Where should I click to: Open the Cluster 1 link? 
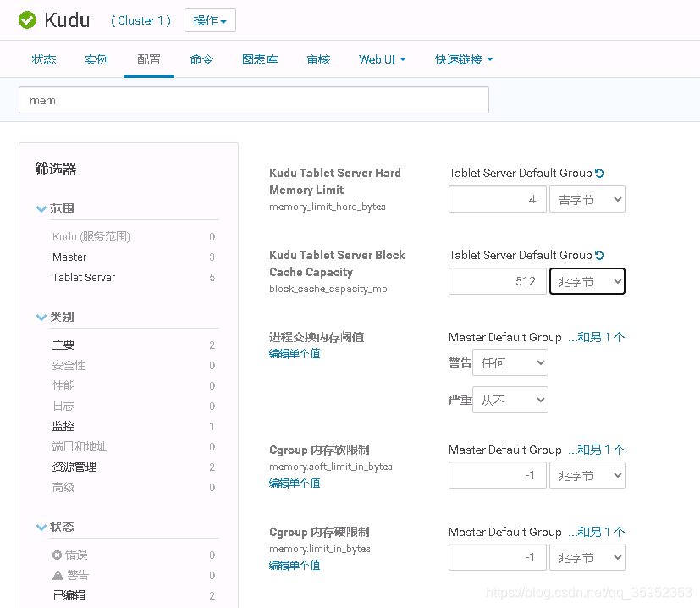(141, 20)
